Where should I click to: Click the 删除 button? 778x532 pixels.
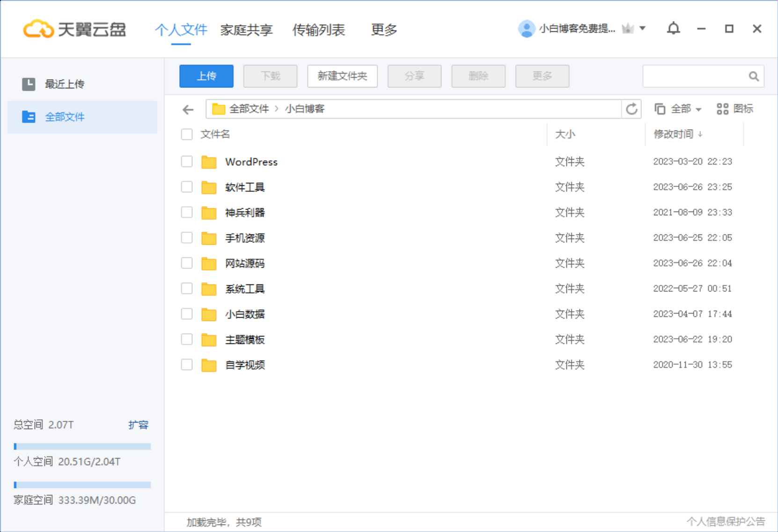[478, 76]
